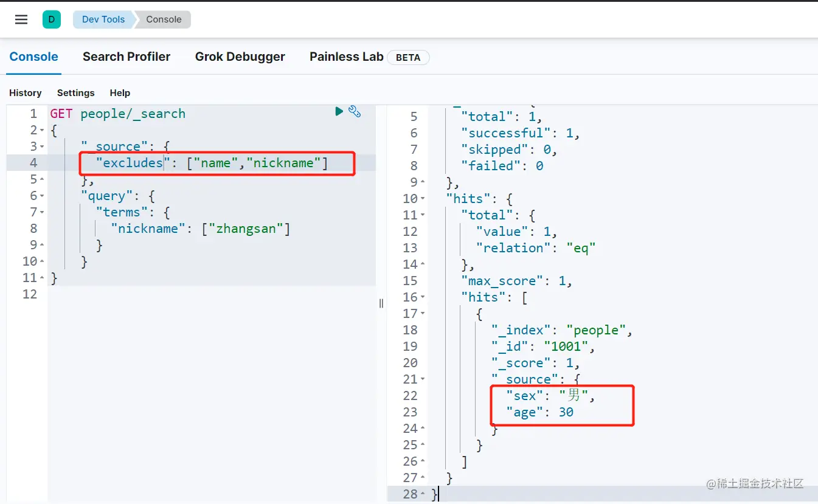Viewport: 818px width, 504px height.
Task: Open the Grok Debugger tab
Action: tap(240, 57)
